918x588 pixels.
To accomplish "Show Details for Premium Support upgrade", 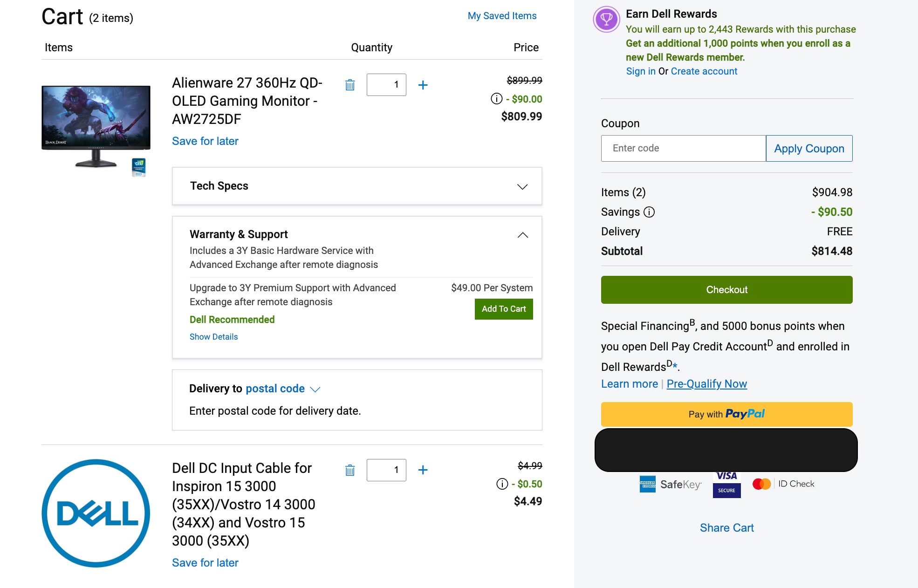I will click(213, 337).
